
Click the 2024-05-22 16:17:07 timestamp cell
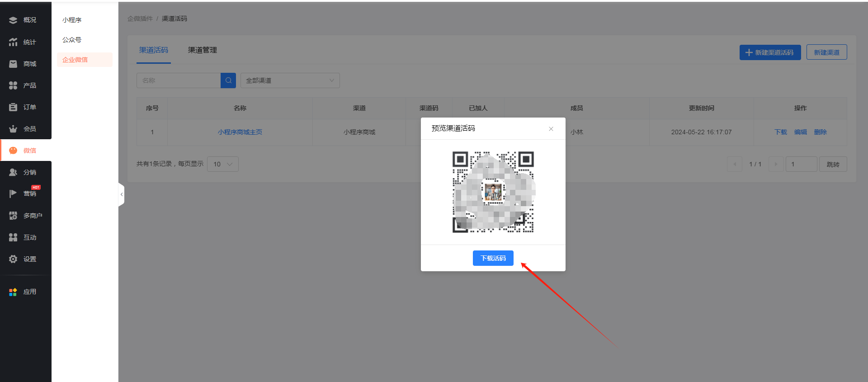tap(702, 132)
